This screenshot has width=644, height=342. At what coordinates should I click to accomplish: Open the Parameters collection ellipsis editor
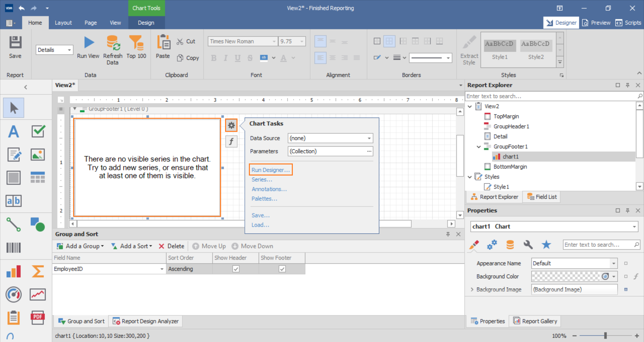369,151
